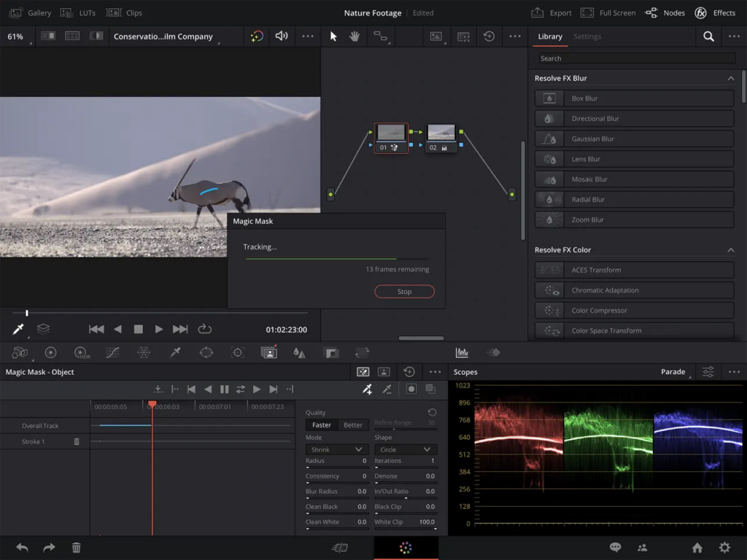747x560 pixels.
Task: Select the hand pan tool
Action: coord(355,36)
